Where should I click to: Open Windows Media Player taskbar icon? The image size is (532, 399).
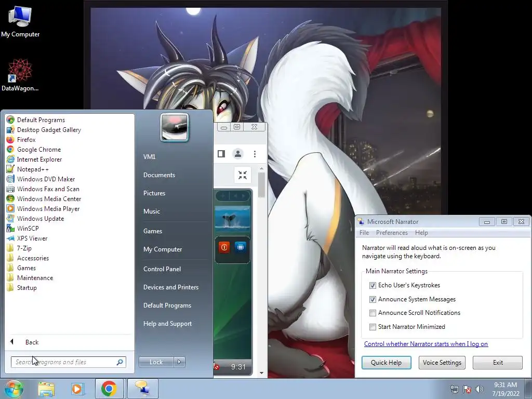click(x=77, y=389)
